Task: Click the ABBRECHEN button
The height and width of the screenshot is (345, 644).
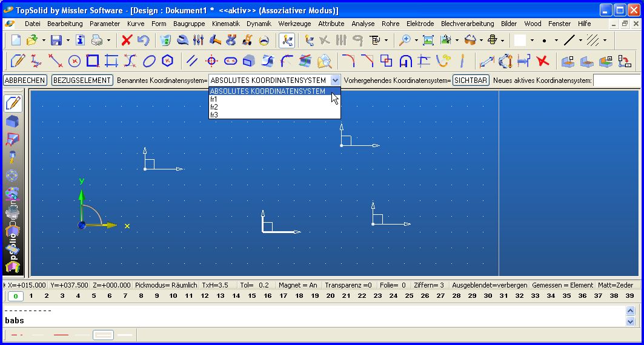Action: (25, 80)
